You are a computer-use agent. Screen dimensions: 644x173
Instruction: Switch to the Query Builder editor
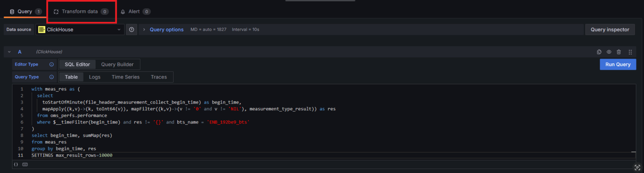point(117,64)
